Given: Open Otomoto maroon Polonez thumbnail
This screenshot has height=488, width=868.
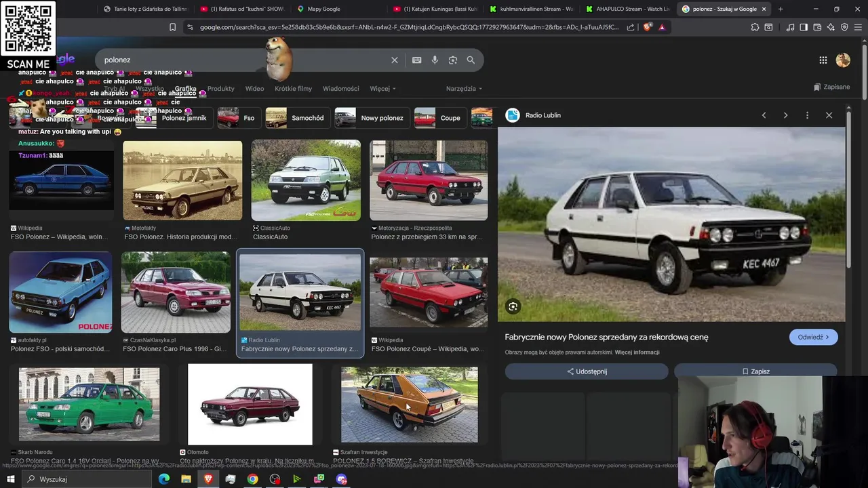Looking at the screenshot, I should pyautogui.click(x=250, y=404).
